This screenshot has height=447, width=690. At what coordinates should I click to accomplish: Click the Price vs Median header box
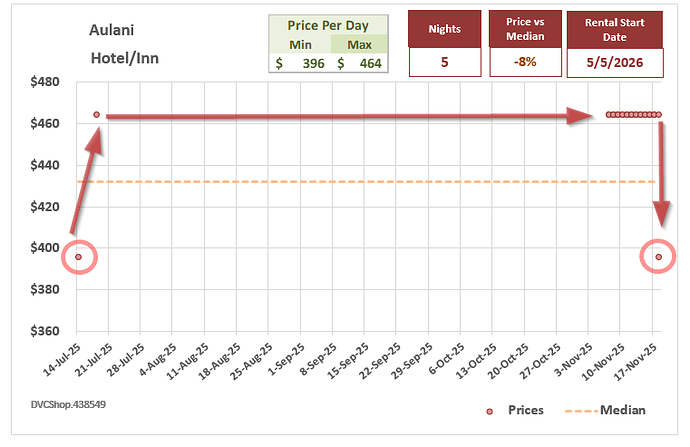(x=523, y=29)
